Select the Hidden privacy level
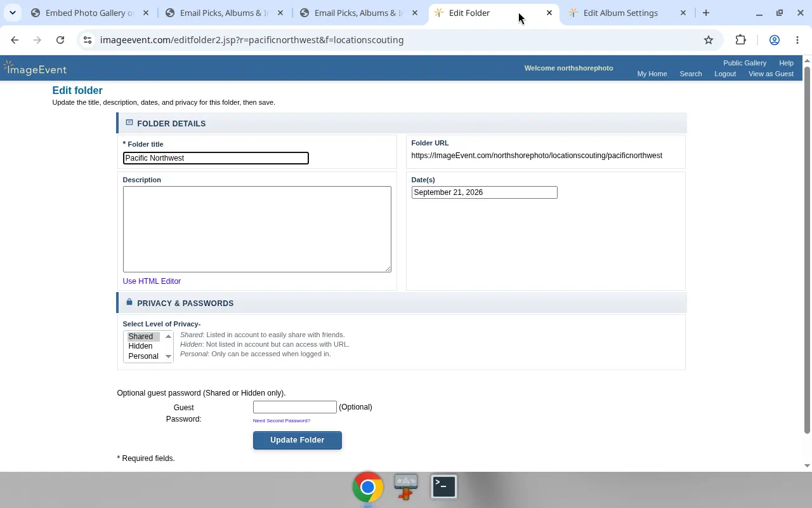This screenshot has width=812, height=508. [x=141, y=346]
